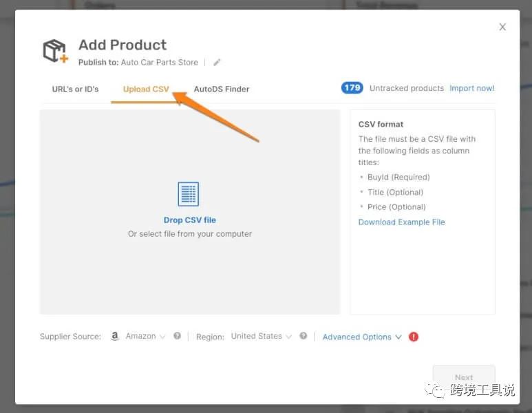The image size is (532, 413).
Task: Click the 179 untracked products badge
Action: (352, 88)
